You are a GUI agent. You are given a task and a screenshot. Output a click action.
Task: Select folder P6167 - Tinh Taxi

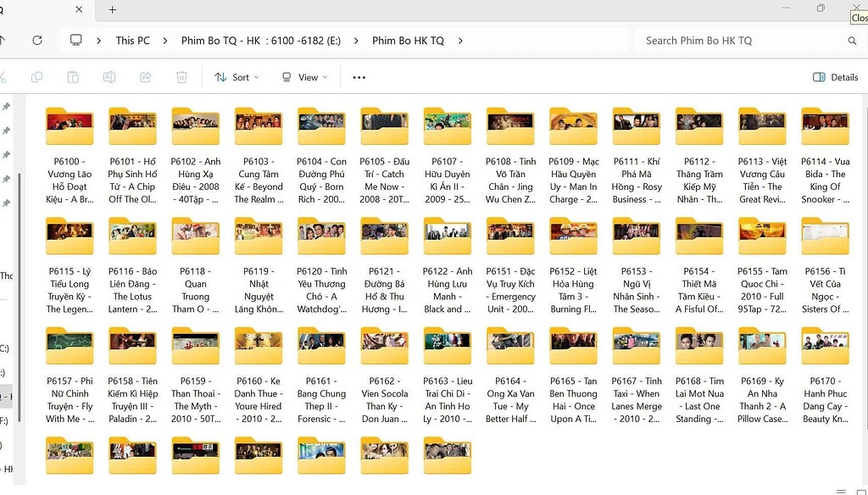point(637,375)
